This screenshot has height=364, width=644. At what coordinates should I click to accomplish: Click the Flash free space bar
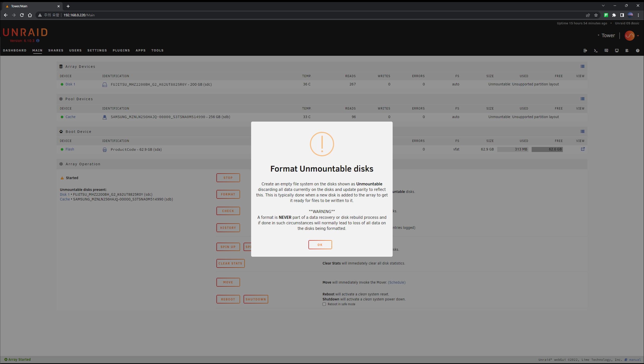coord(547,149)
